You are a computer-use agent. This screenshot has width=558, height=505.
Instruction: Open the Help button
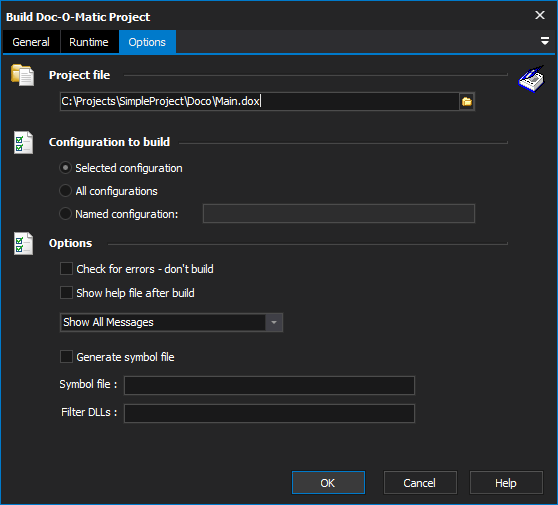click(506, 483)
